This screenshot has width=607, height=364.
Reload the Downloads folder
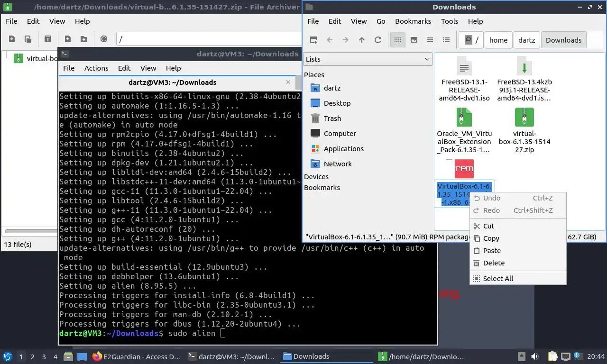378,40
